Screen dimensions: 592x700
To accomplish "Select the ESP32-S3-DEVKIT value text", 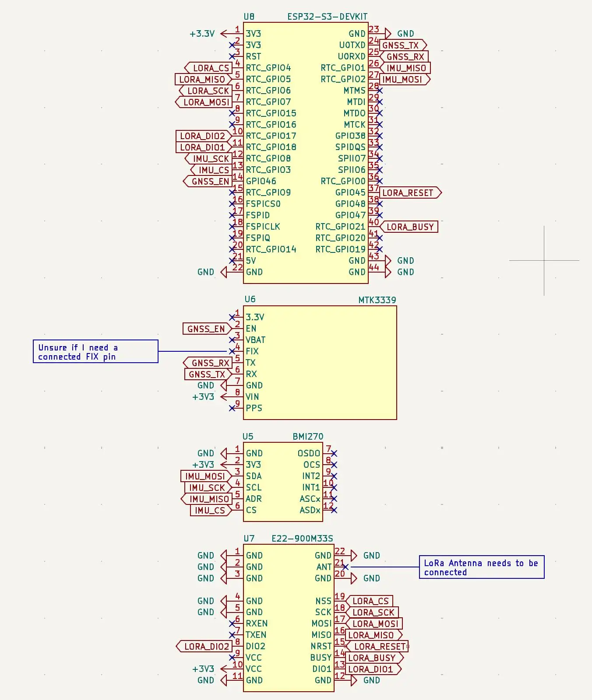I will 327,17.
